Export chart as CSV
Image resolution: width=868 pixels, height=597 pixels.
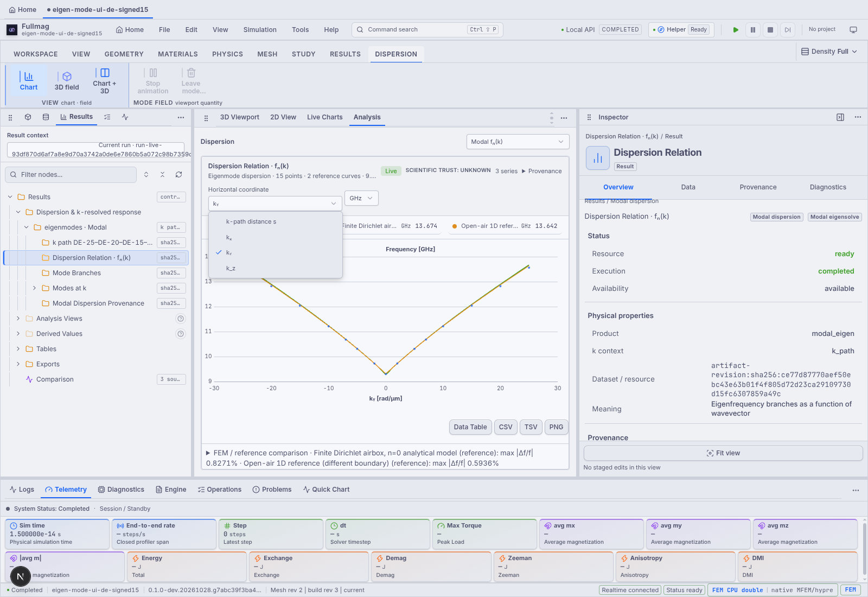(506, 427)
